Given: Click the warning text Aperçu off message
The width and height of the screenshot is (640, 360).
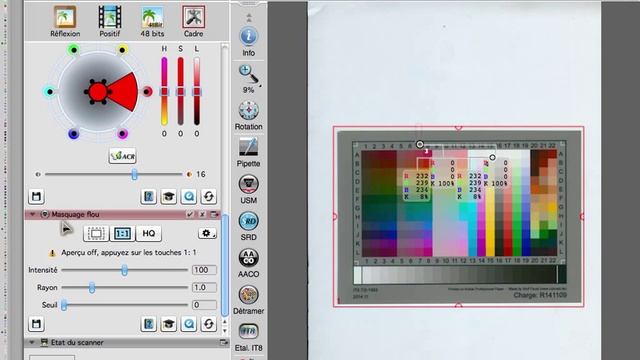Looking at the screenshot, I should click(129, 253).
